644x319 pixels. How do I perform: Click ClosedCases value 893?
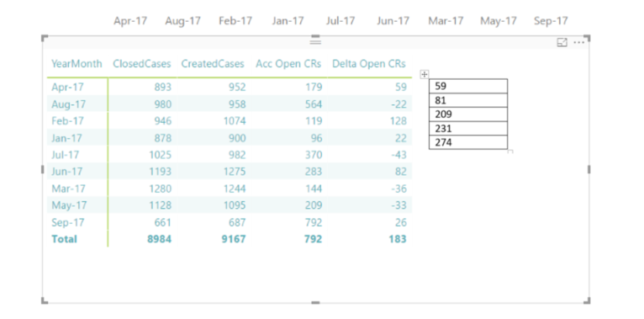pyautogui.click(x=163, y=88)
